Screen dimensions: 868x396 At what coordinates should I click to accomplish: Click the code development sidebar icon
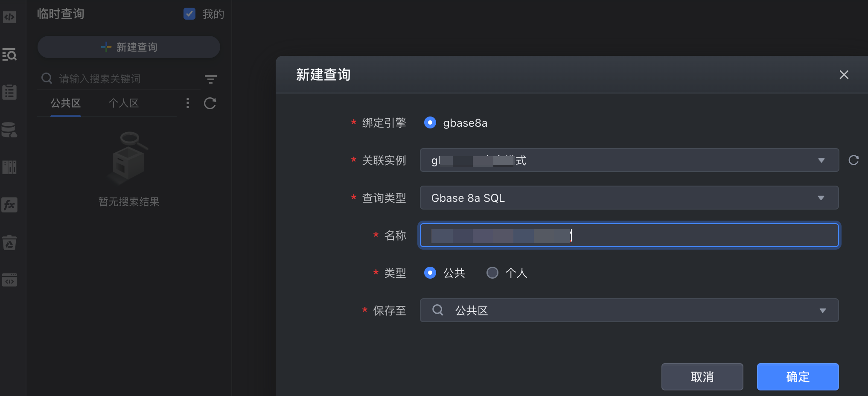pyautogui.click(x=9, y=17)
